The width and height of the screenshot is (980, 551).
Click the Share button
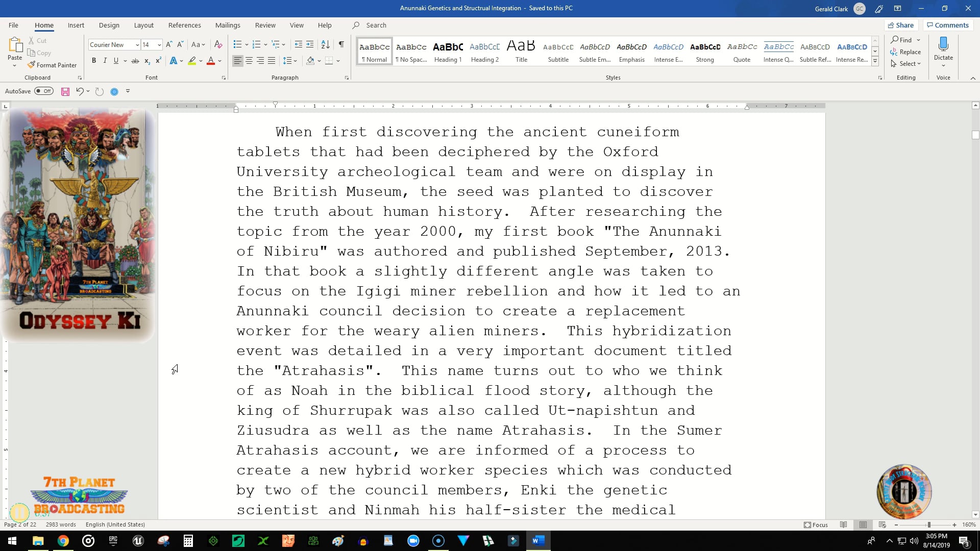click(901, 24)
